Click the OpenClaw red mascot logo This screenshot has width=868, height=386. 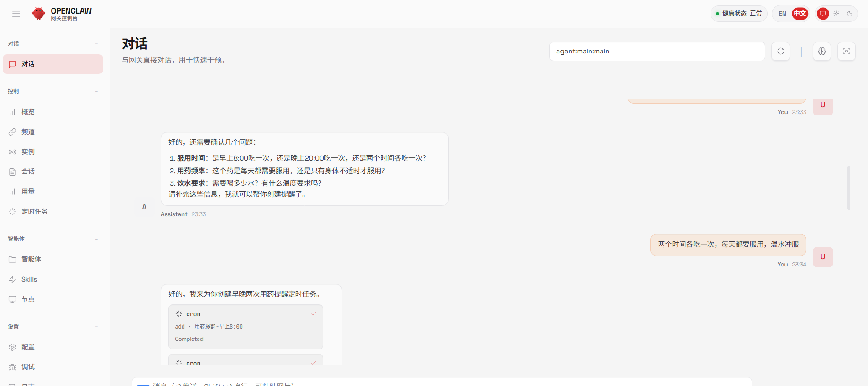point(39,14)
